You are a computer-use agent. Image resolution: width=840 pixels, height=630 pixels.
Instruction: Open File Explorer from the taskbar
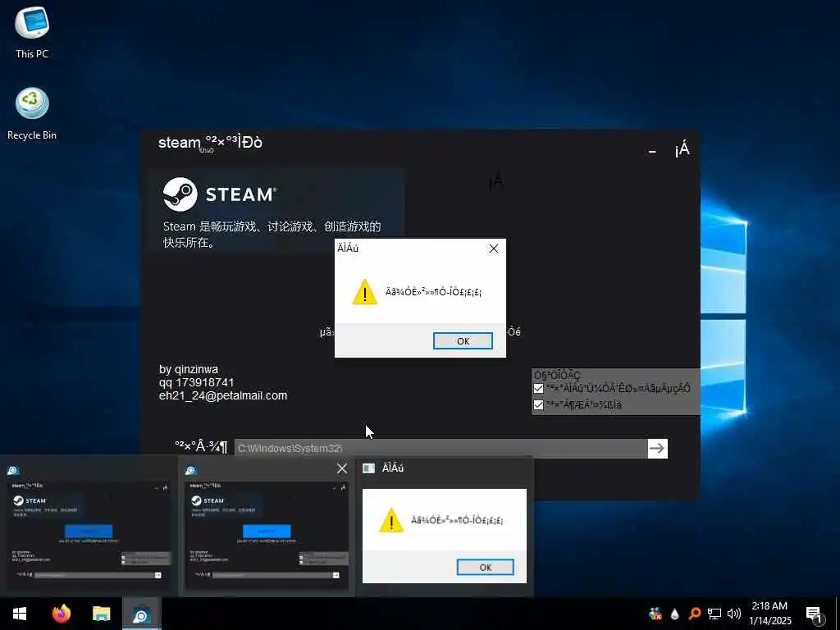coord(101,614)
